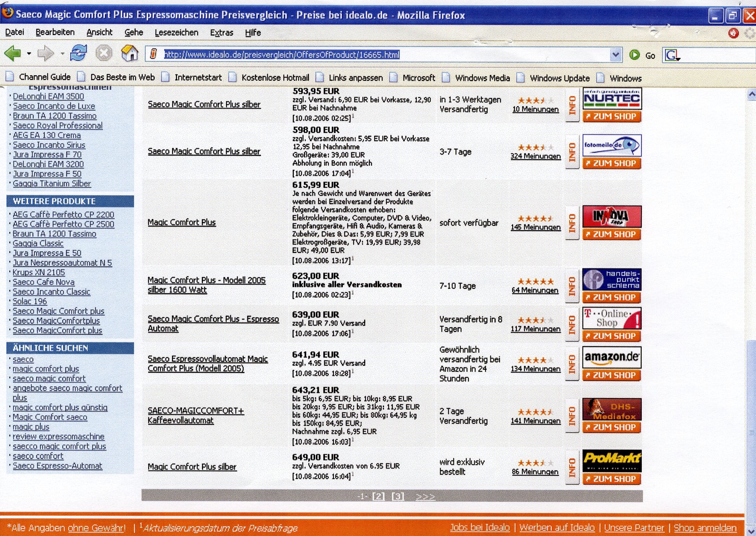Open the 324 Meinungen reviews link

click(536, 156)
